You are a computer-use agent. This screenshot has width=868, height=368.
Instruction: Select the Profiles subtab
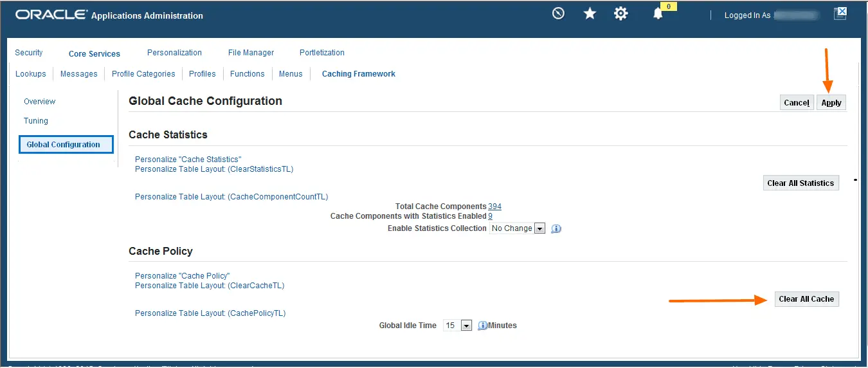(203, 74)
